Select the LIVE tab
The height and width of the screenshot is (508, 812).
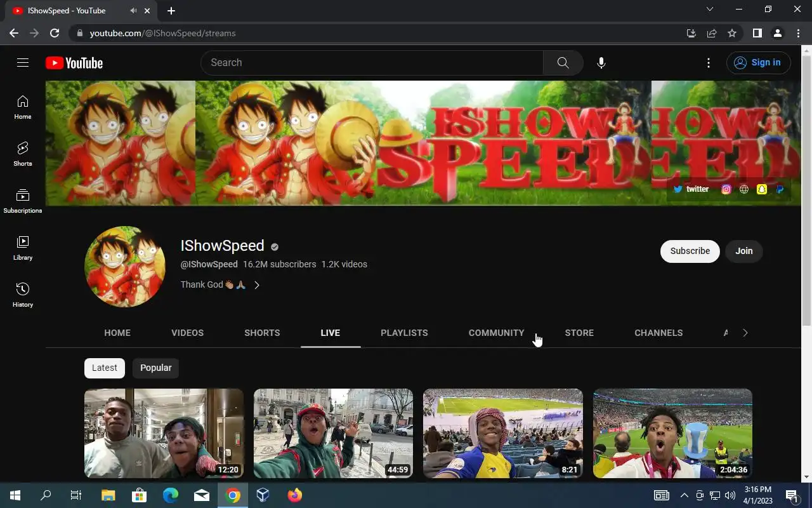(x=331, y=333)
